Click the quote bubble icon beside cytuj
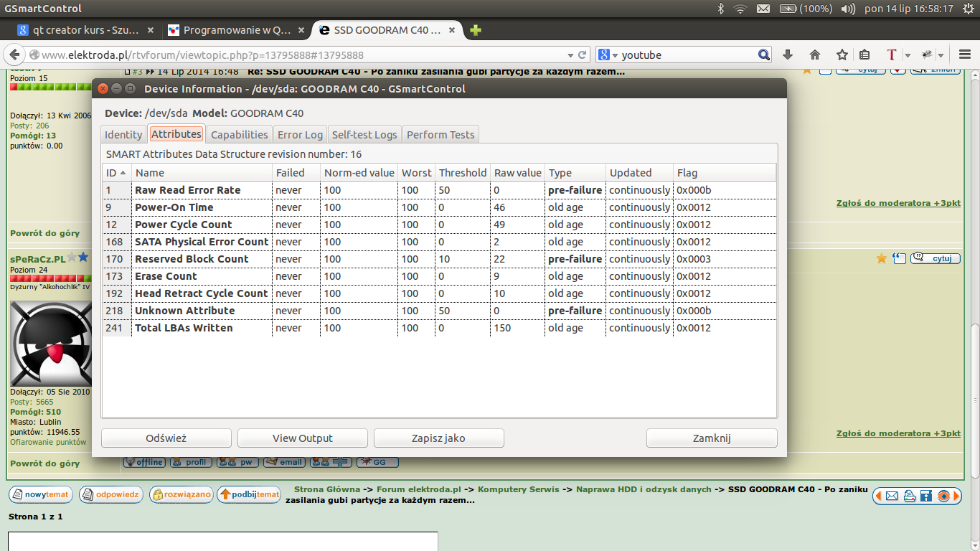The height and width of the screenshot is (551, 980). coord(899,258)
